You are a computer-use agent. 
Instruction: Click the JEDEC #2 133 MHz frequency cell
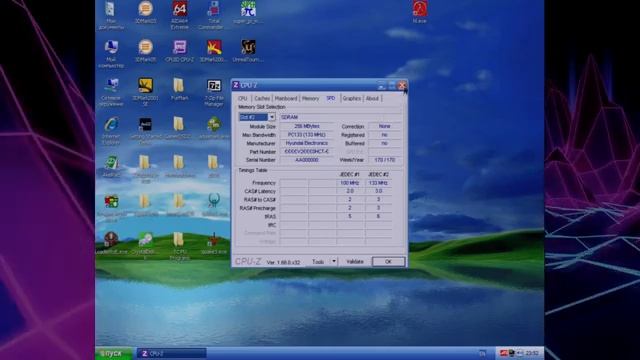[378, 183]
